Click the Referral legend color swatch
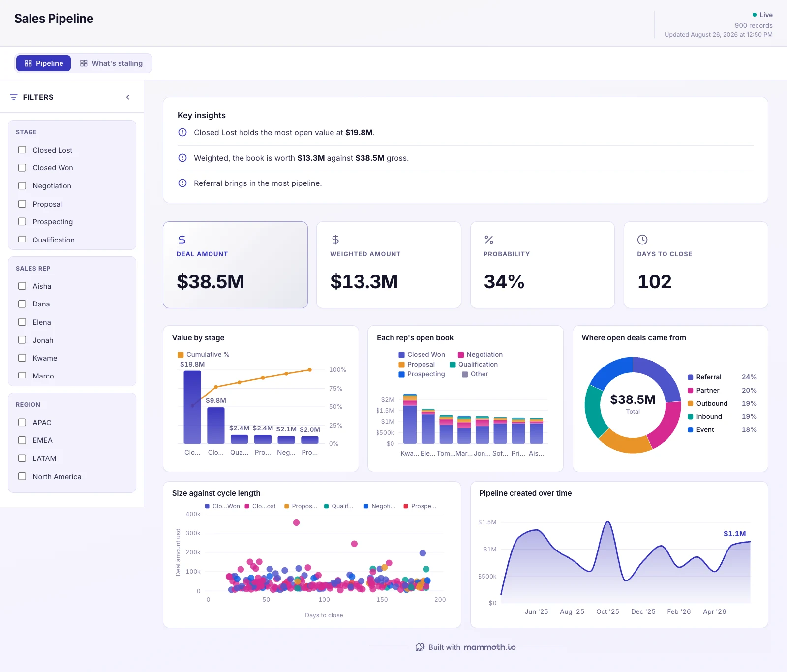The image size is (787, 672). [x=691, y=377]
